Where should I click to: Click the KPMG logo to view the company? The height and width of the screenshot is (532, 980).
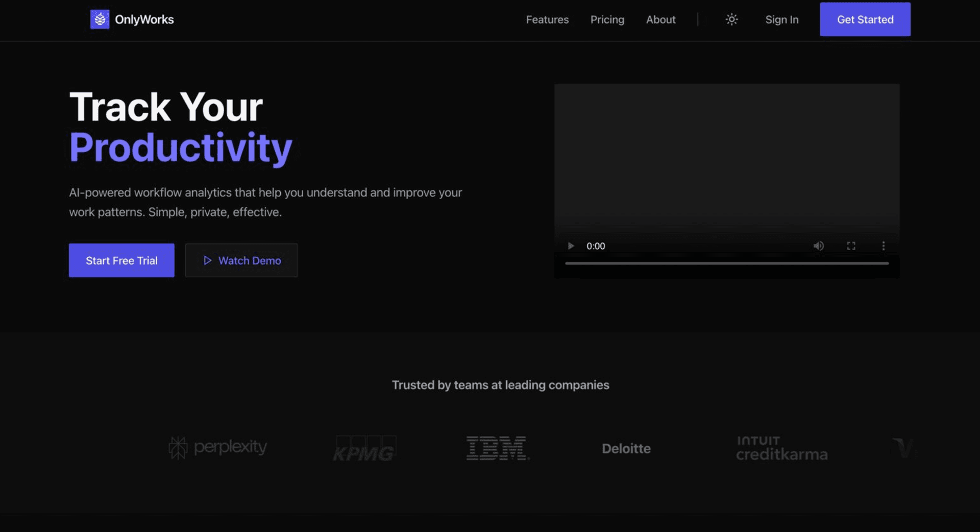[x=364, y=448]
